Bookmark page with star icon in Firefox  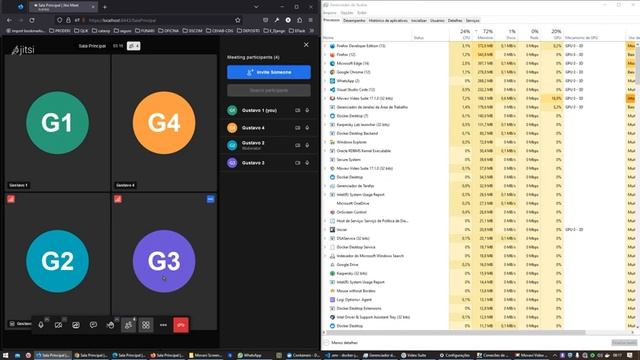(x=238, y=20)
